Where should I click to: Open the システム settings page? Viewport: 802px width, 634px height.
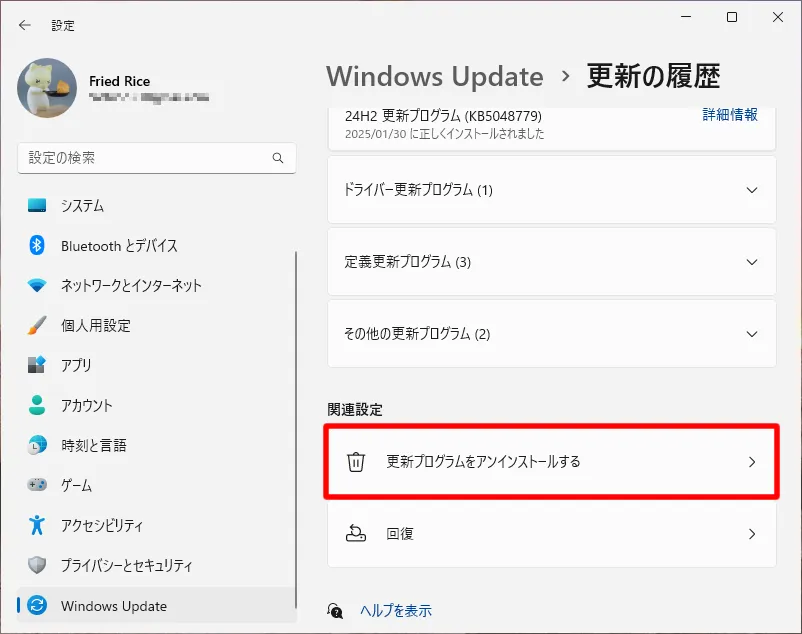coord(157,206)
